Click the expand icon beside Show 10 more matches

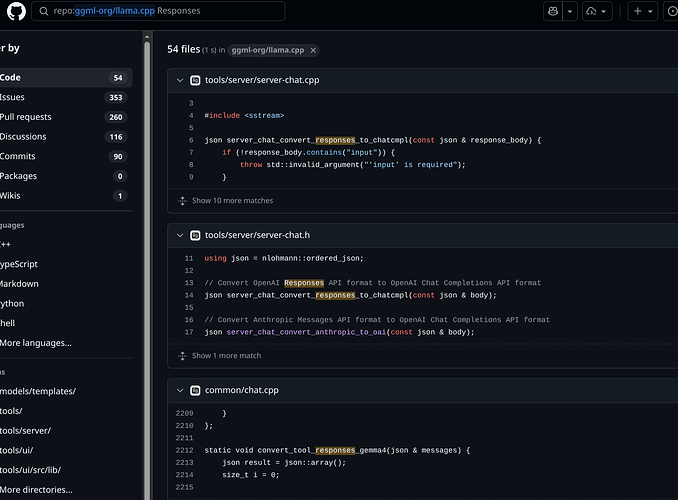[x=182, y=201]
